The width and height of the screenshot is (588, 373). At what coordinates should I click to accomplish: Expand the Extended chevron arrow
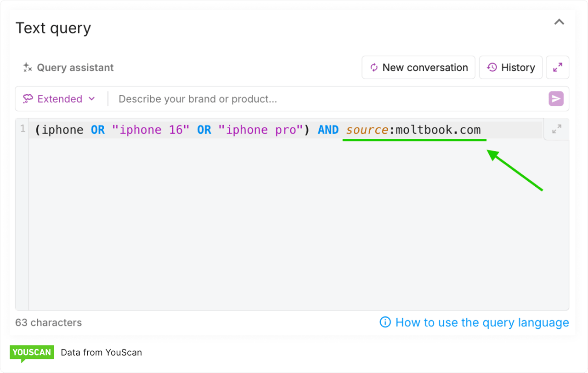click(91, 98)
